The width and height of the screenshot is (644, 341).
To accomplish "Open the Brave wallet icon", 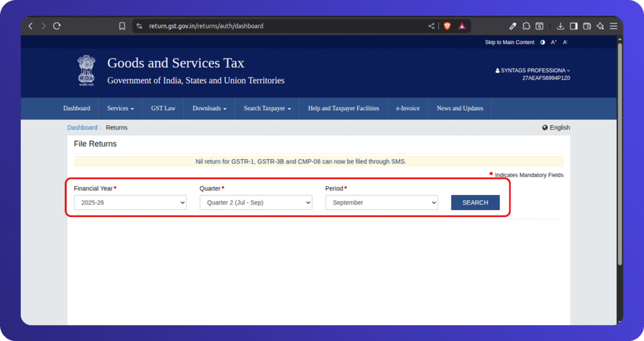I will click(x=587, y=26).
